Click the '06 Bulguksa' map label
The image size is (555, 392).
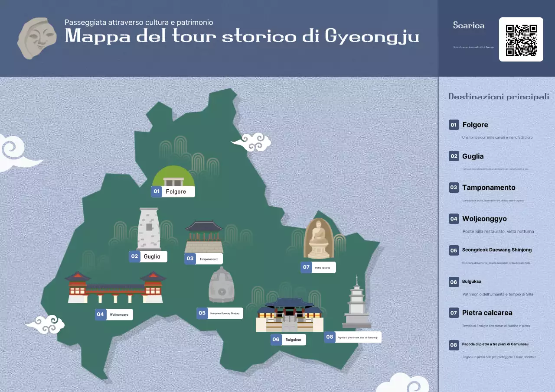288,340
